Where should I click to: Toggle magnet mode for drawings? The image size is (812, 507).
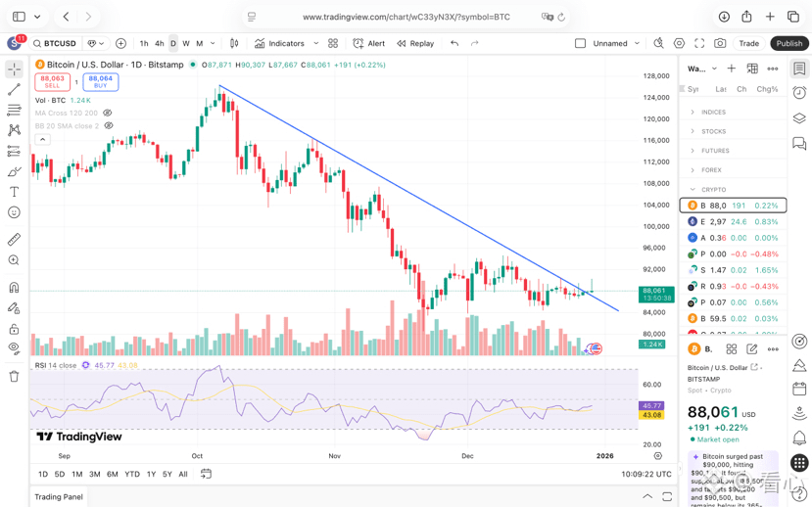coord(14,287)
